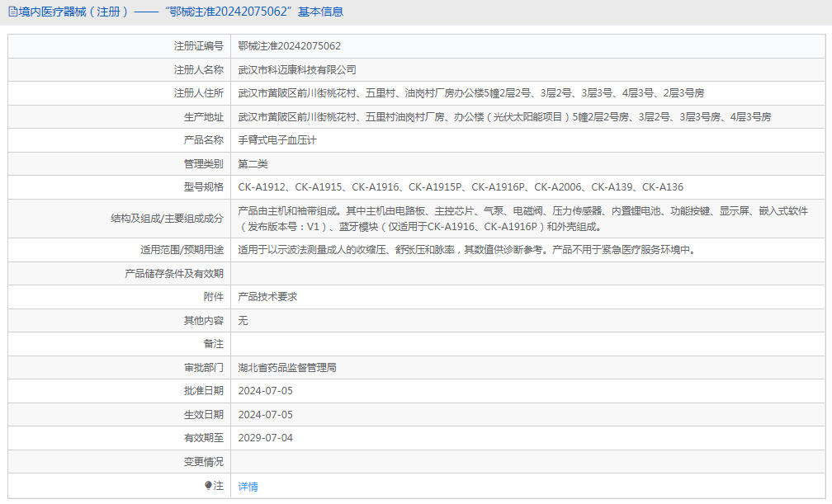Select the page title 境内医疗器械（注册）基本信息

pyautogui.click(x=181, y=12)
